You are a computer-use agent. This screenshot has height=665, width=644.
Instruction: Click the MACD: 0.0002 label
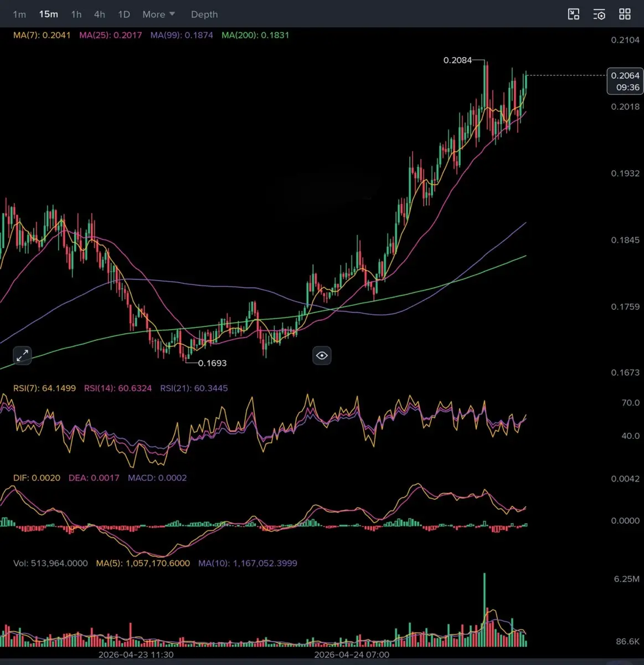pyautogui.click(x=157, y=478)
